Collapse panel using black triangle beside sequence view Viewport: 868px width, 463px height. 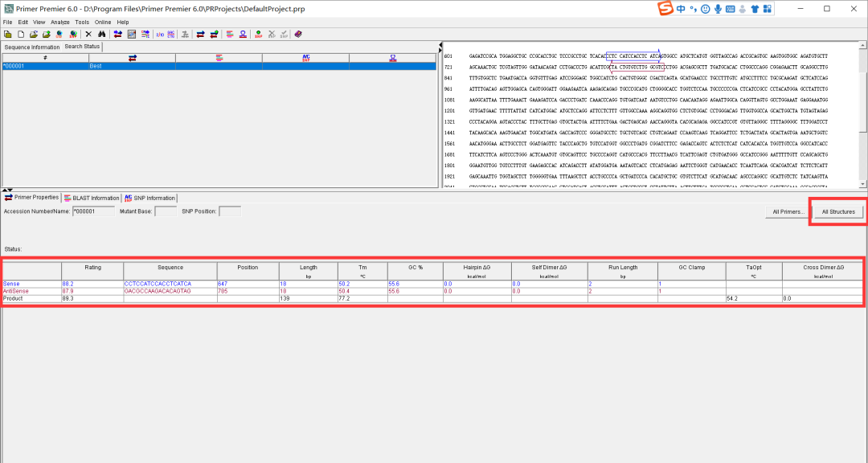[440, 46]
